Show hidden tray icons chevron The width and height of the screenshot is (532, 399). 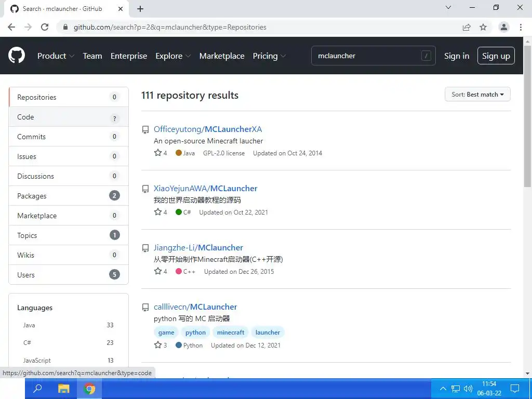[443, 389]
